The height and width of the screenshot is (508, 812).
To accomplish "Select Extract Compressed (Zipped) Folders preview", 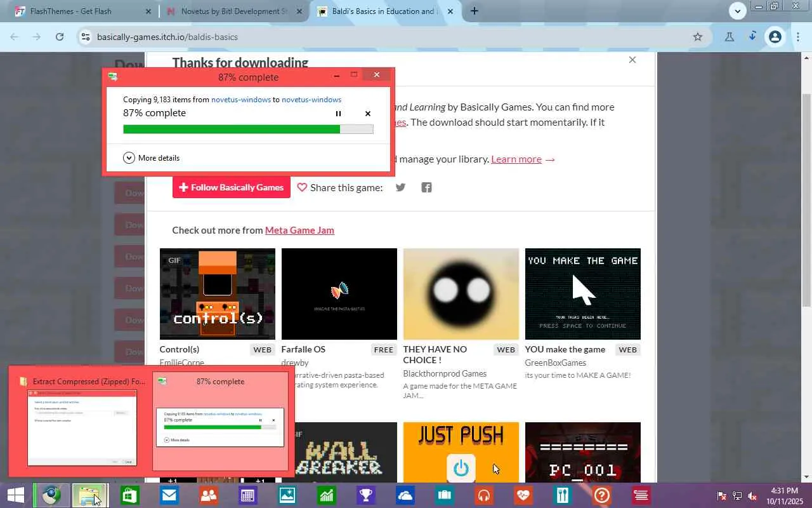I will tap(82, 421).
